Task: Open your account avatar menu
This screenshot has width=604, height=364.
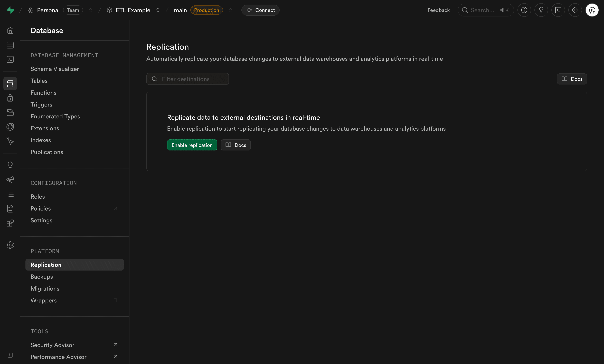Action: pyautogui.click(x=592, y=10)
